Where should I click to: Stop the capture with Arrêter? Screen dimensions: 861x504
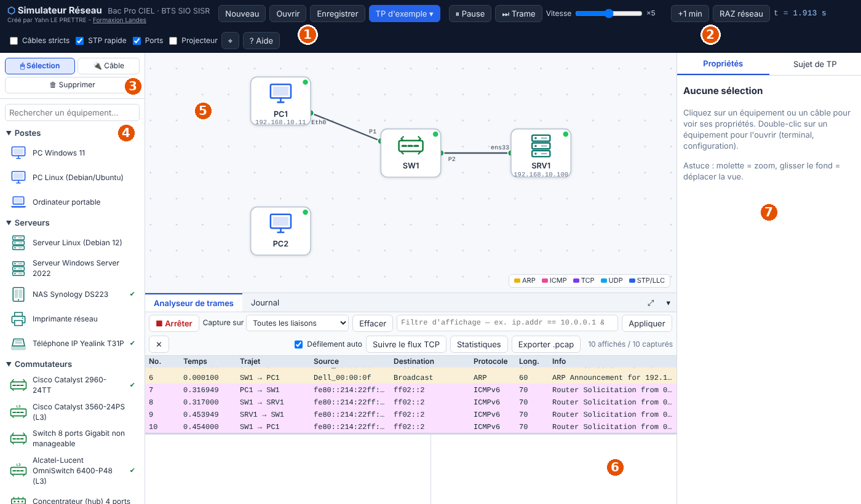tap(174, 323)
